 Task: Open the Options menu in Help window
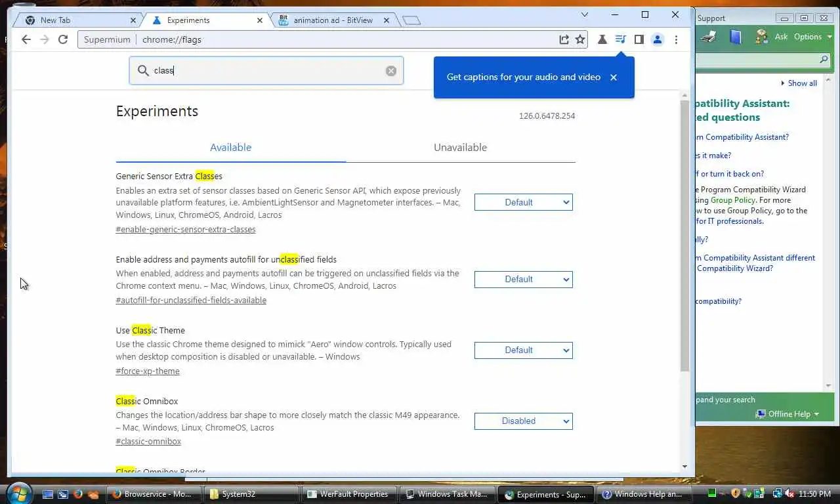tap(812, 37)
